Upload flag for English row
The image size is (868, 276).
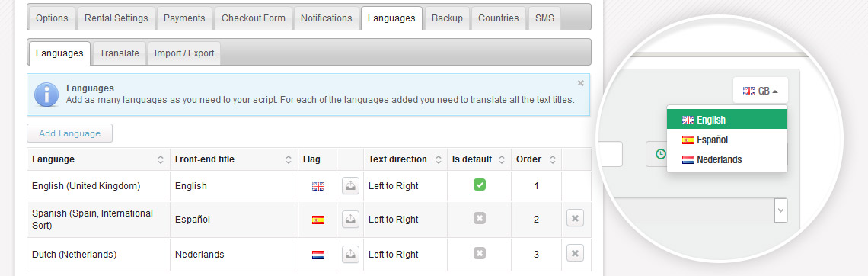350,186
